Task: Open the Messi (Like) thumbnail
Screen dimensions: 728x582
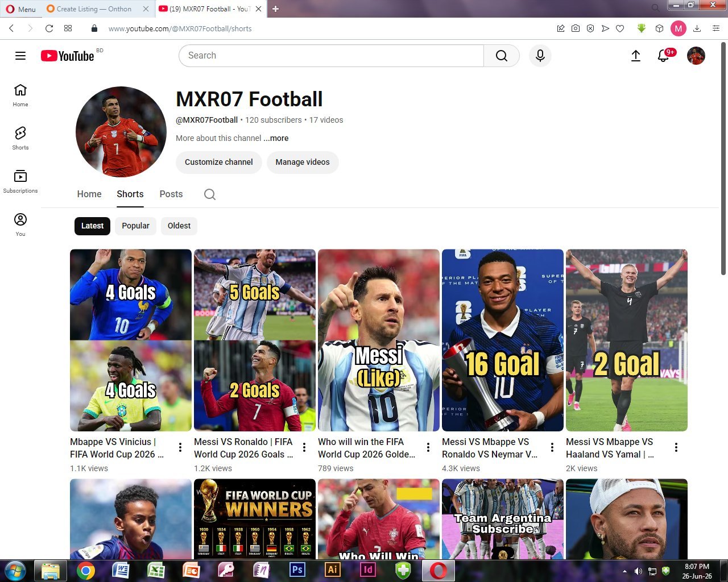Action: (x=379, y=340)
